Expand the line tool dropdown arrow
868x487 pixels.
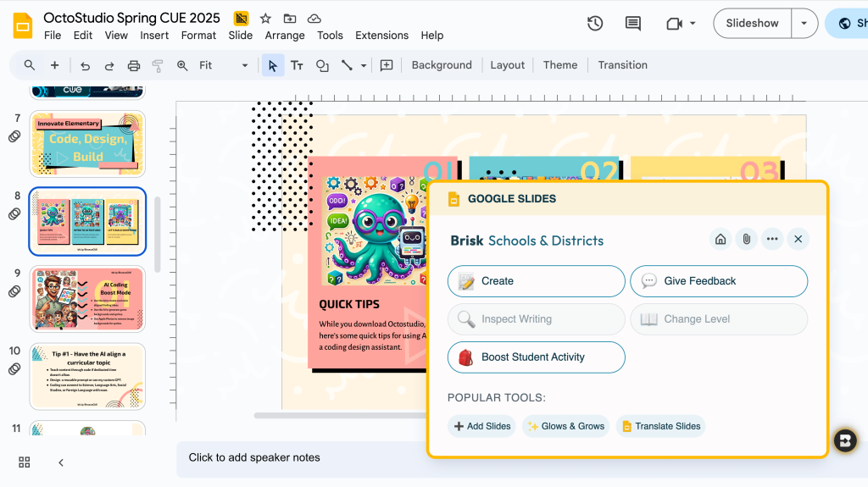[x=364, y=65]
